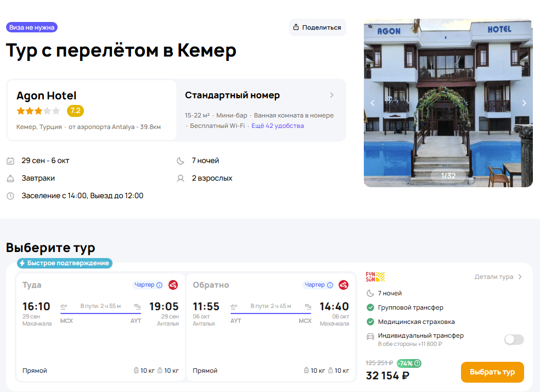Click the text В пути: 2 ч 45 м
Image resolution: width=540 pixels, height=392 pixels.
pyautogui.click(x=271, y=306)
